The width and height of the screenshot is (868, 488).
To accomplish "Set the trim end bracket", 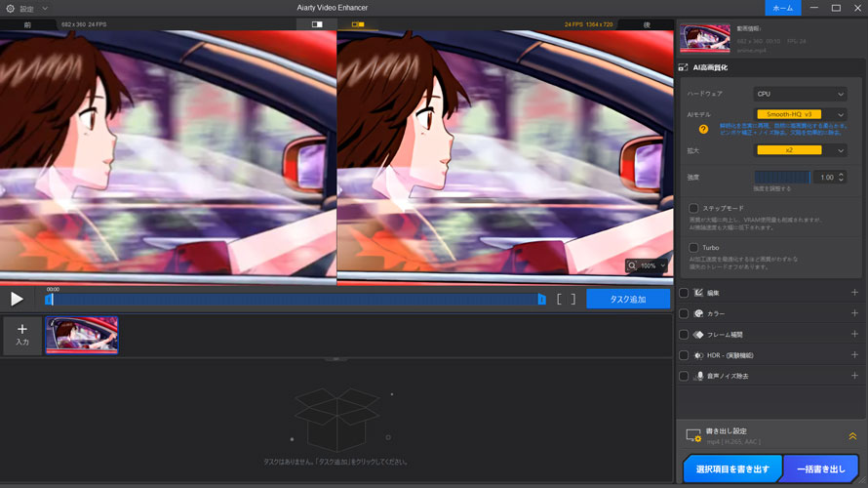I will pos(572,299).
